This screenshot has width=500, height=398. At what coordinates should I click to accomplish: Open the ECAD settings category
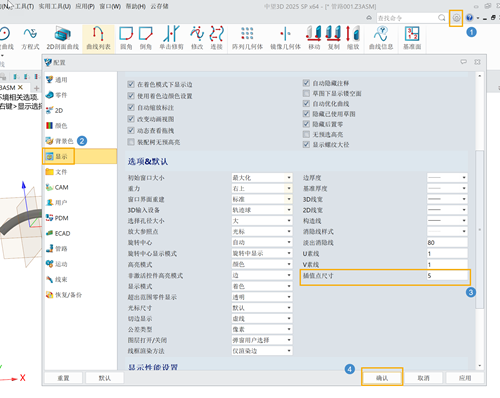[x=58, y=233]
